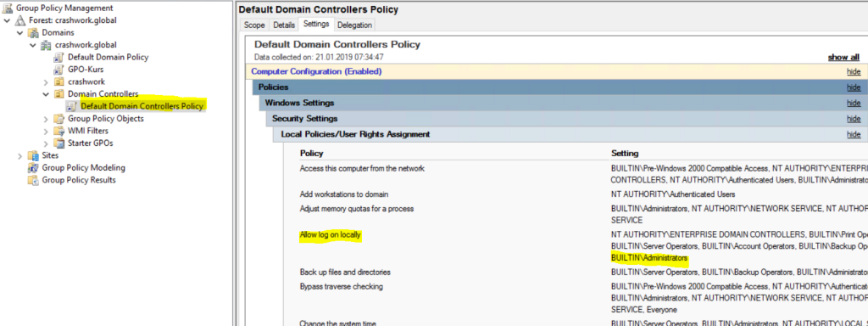This screenshot has height=326, width=868.
Task: Open the Delegation tab
Action: click(x=355, y=25)
